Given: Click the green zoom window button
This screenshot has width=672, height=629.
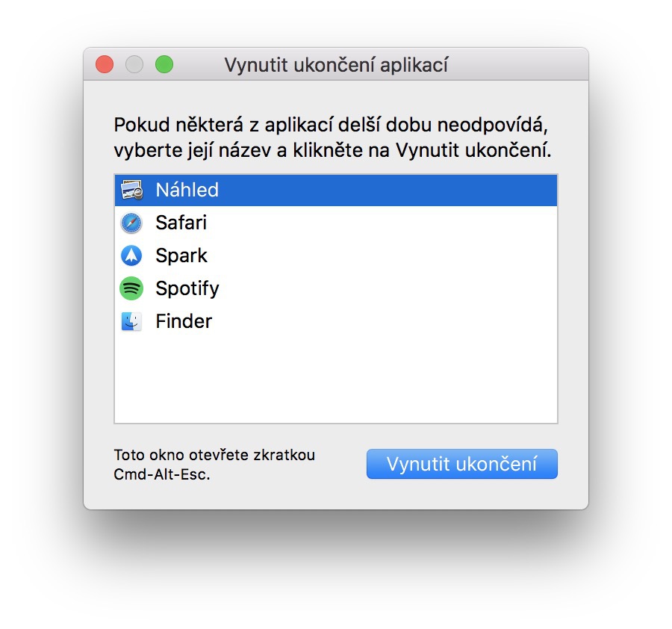Looking at the screenshot, I should point(164,65).
